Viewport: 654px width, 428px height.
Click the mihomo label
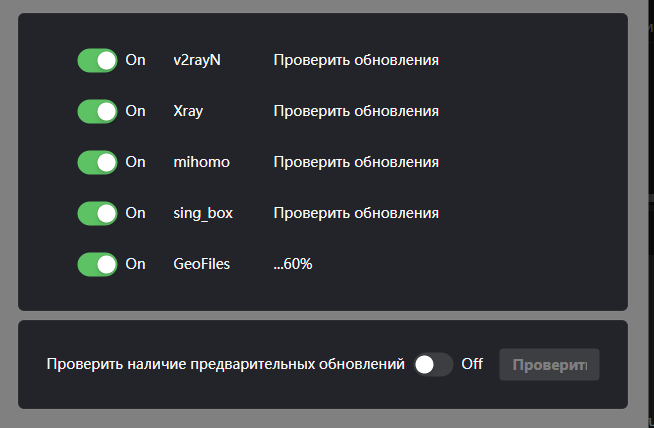tap(201, 162)
